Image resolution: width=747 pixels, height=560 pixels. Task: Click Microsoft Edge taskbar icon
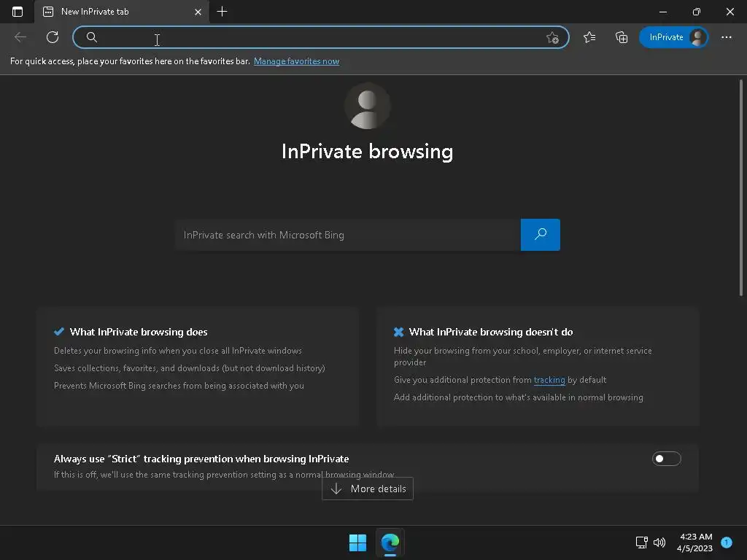(390, 542)
